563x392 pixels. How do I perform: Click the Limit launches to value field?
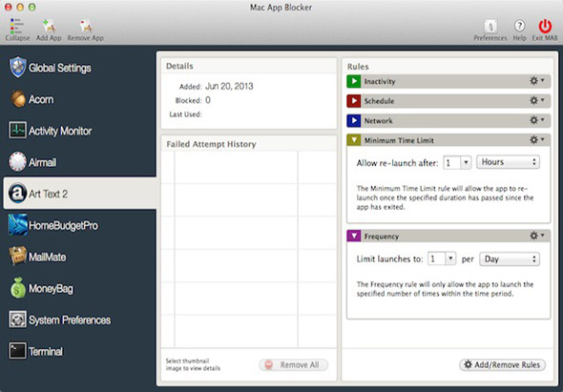(x=437, y=258)
